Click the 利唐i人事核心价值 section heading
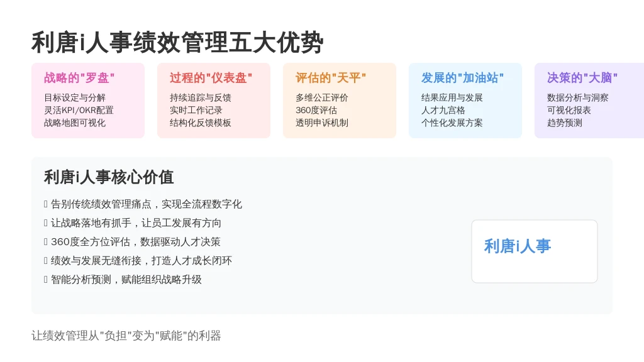The height and width of the screenshot is (362, 644). [x=109, y=177]
